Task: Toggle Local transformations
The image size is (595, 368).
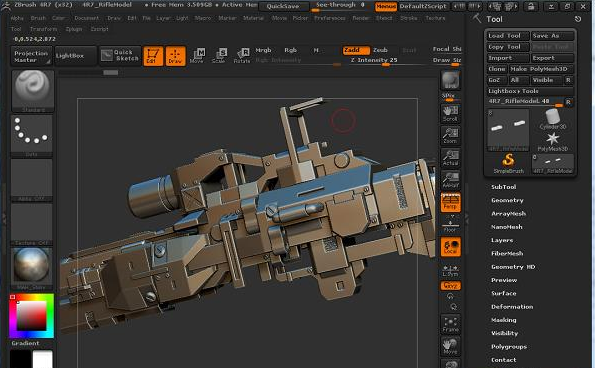Action: click(x=450, y=247)
